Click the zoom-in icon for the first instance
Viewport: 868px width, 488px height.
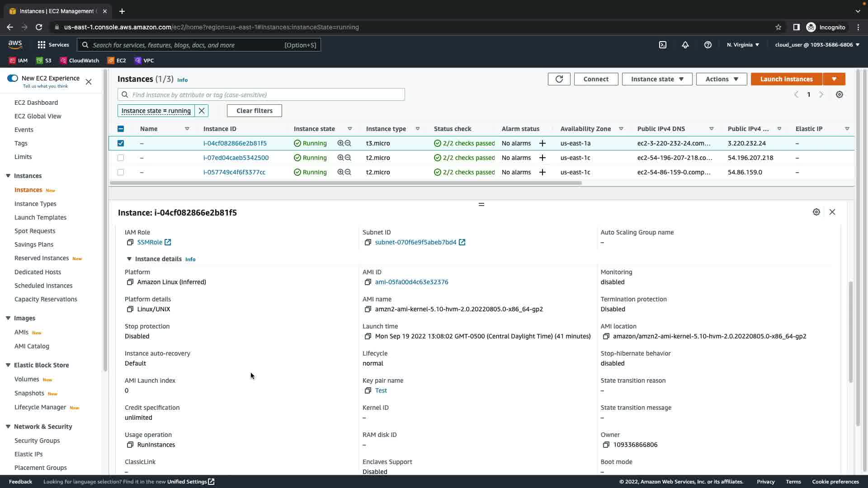(340, 143)
